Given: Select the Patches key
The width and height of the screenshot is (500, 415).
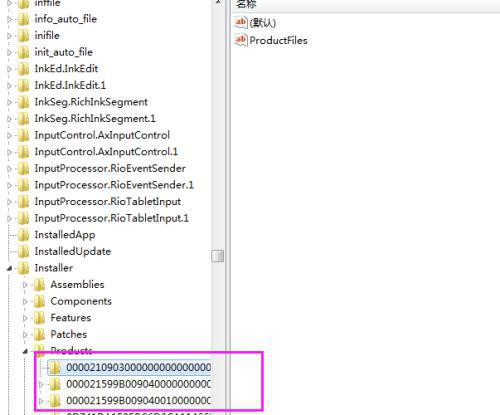Looking at the screenshot, I should [69, 334].
